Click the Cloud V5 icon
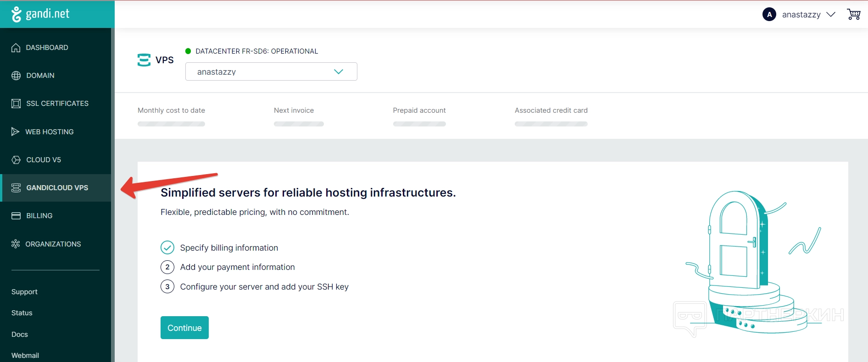The height and width of the screenshot is (362, 868). pos(16,160)
